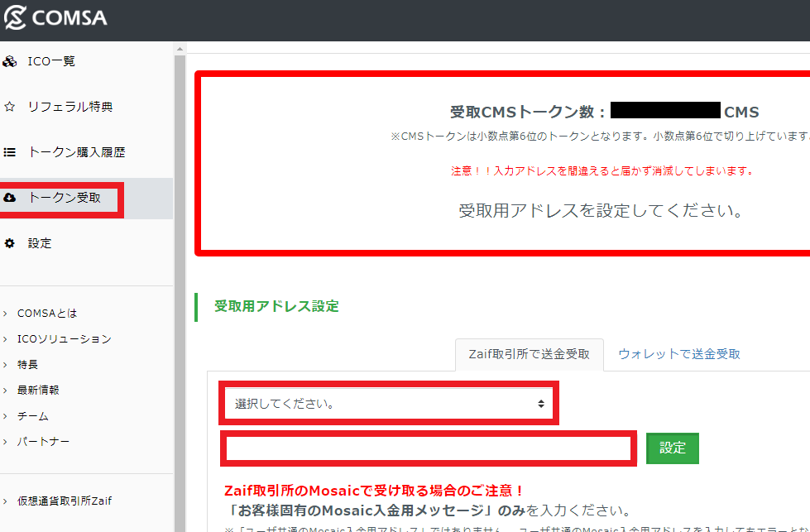The width and height of the screenshot is (810, 532).
Task: Click the Zaif取引所のMosaic warning heading
Action: click(374, 490)
